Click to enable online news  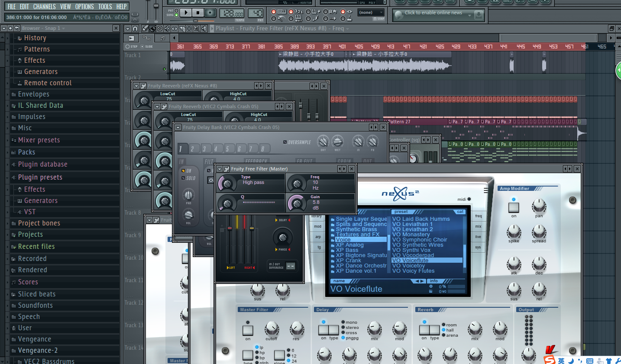(x=433, y=13)
